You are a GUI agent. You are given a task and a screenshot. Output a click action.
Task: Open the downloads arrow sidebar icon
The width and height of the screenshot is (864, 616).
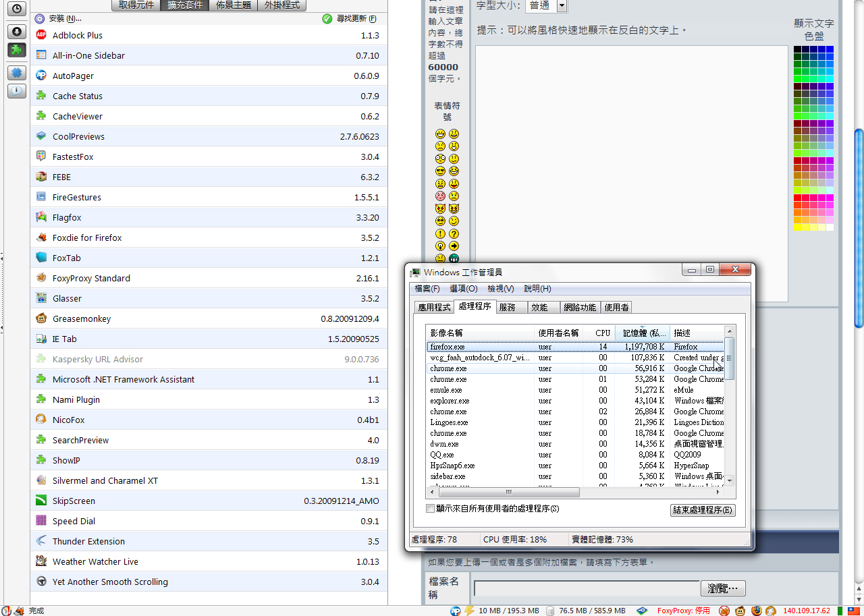pos(17,32)
